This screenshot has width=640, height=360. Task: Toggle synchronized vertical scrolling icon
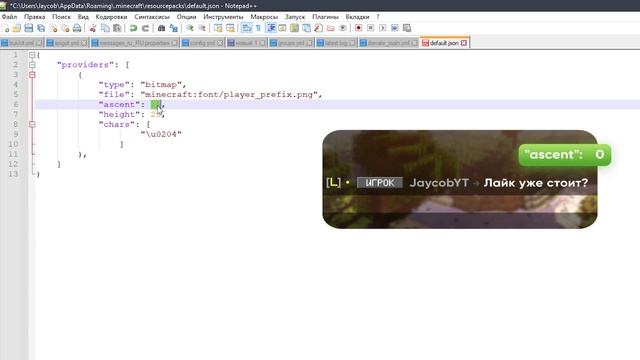(218, 28)
